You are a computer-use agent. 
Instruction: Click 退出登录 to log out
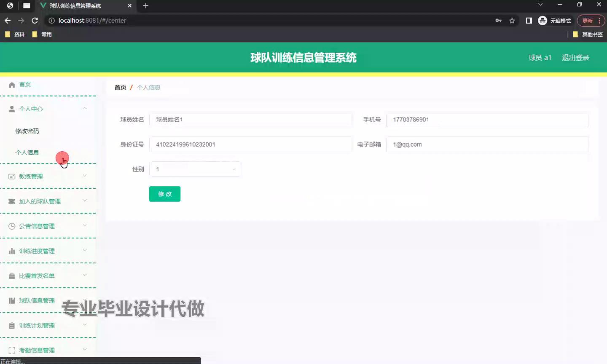pyautogui.click(x=575, y=58)
